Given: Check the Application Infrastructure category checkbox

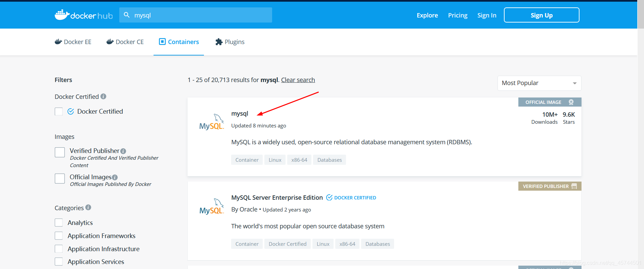Looking at the screenshot, I should coord(59,249).
